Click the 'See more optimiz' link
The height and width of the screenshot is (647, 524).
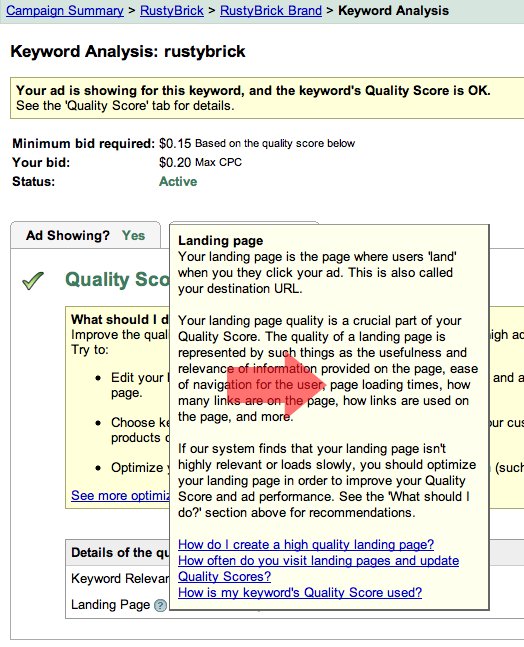[x=120, y=495]
